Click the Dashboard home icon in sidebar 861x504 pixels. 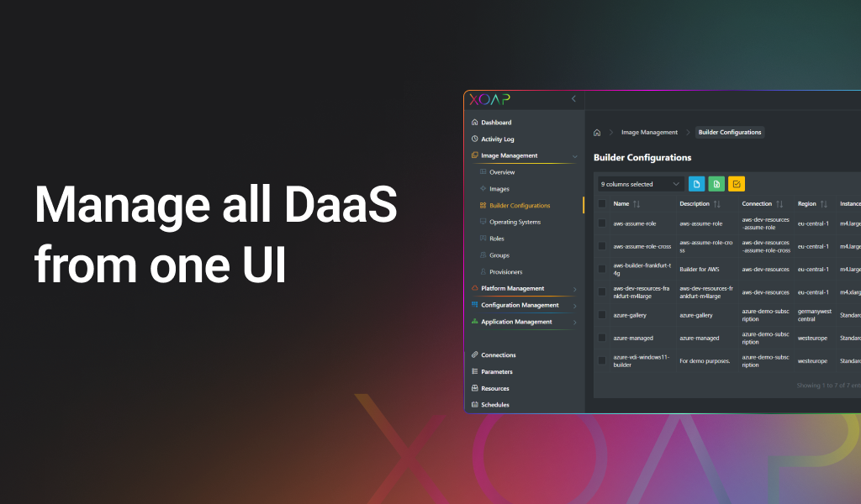[474, 123]
